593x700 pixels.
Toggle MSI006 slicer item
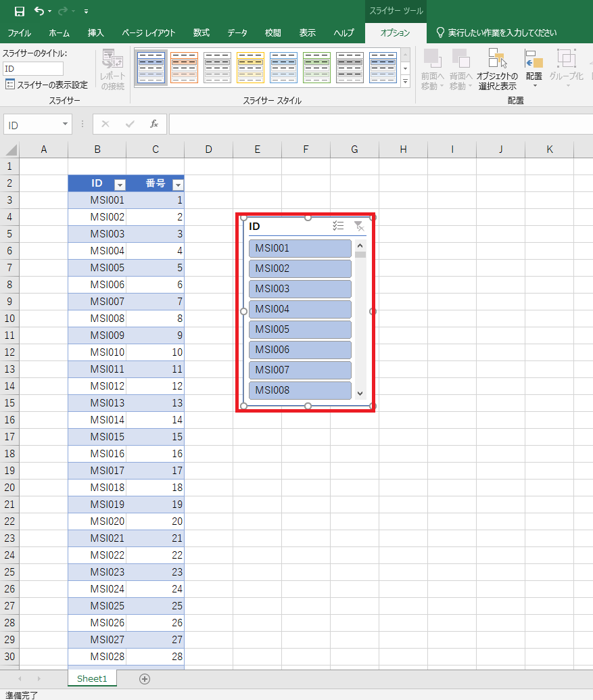pos(300,350)
